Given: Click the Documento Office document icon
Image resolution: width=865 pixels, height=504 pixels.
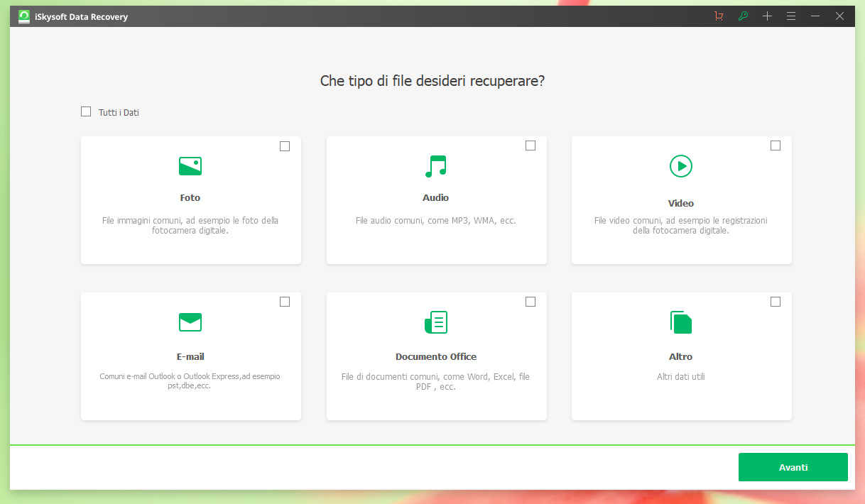Looking at the screenshot, I should (435, 322).
